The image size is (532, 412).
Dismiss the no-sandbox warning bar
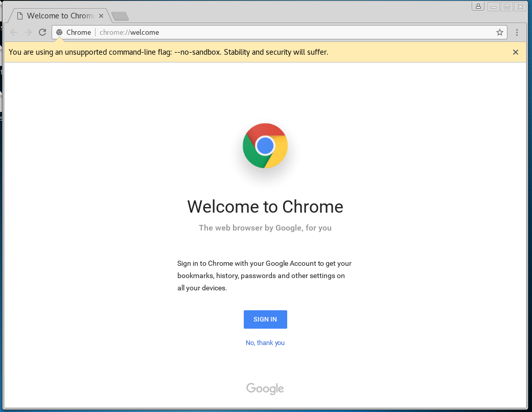tap(515, 52)
